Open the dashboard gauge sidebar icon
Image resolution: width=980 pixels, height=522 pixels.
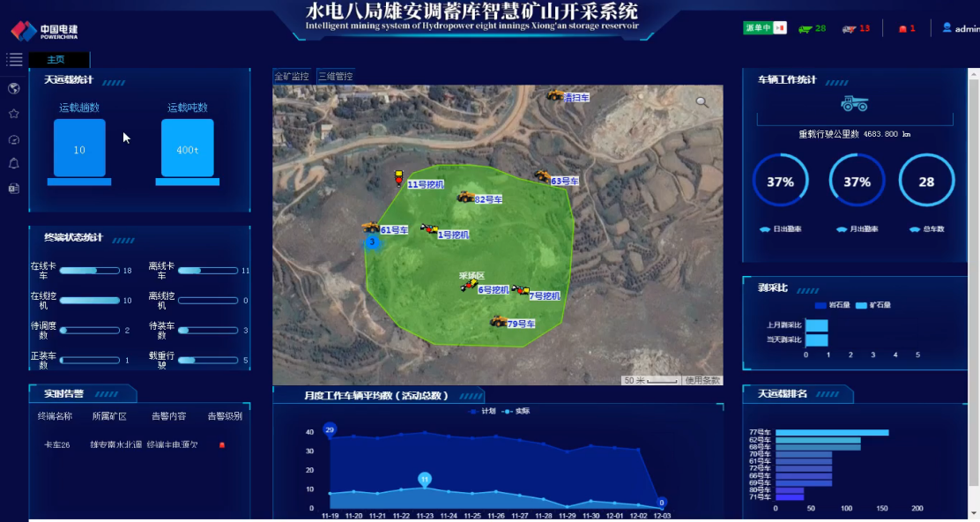[14, 139]
